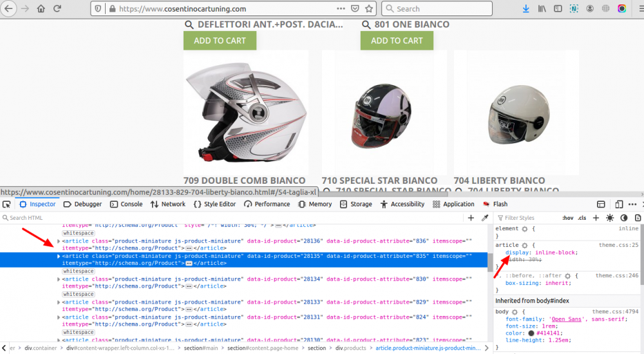Open page actions three-dot menu
The image size is (644, 354).
pyautogui.click(x=341, y=8)
